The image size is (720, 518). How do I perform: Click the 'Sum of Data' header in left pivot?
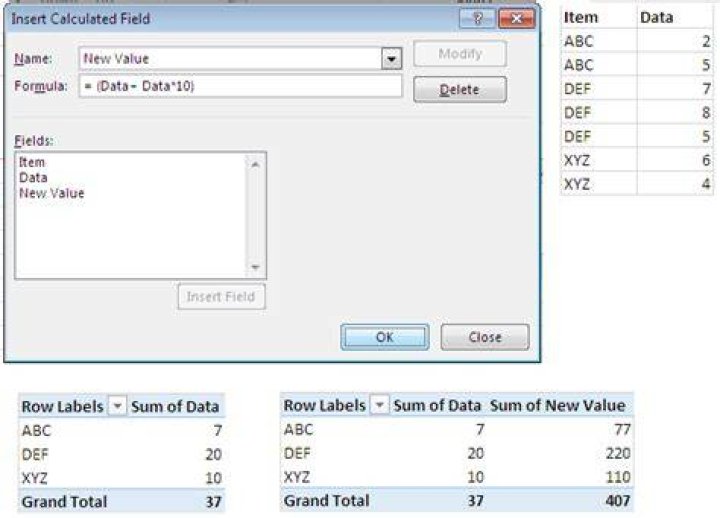(175, 407)
